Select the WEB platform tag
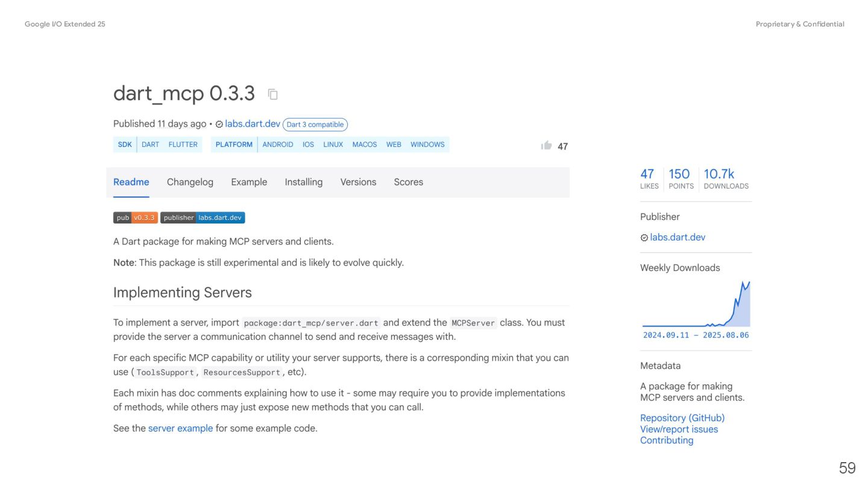This screenshot has height=488, width=868. click(394, 145)
